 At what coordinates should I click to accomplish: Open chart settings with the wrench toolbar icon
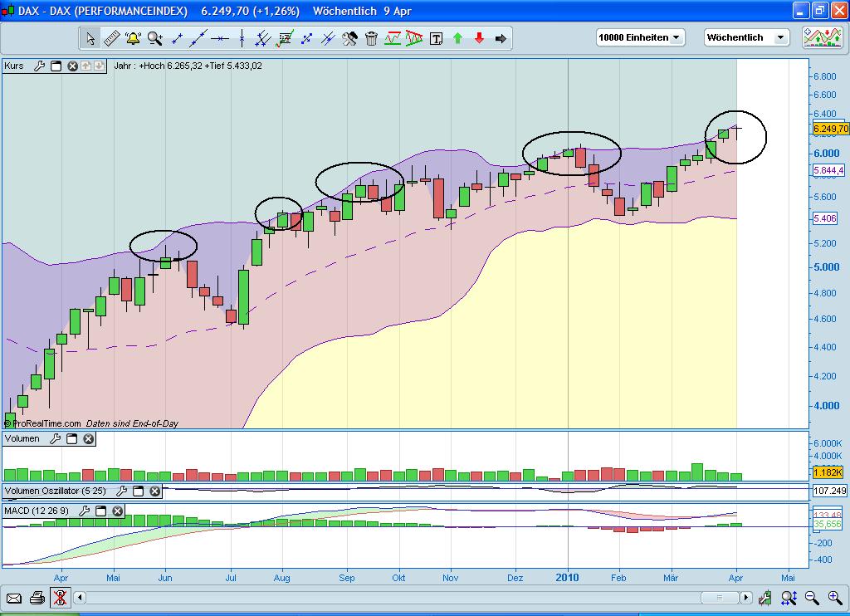tap(349, 37)
